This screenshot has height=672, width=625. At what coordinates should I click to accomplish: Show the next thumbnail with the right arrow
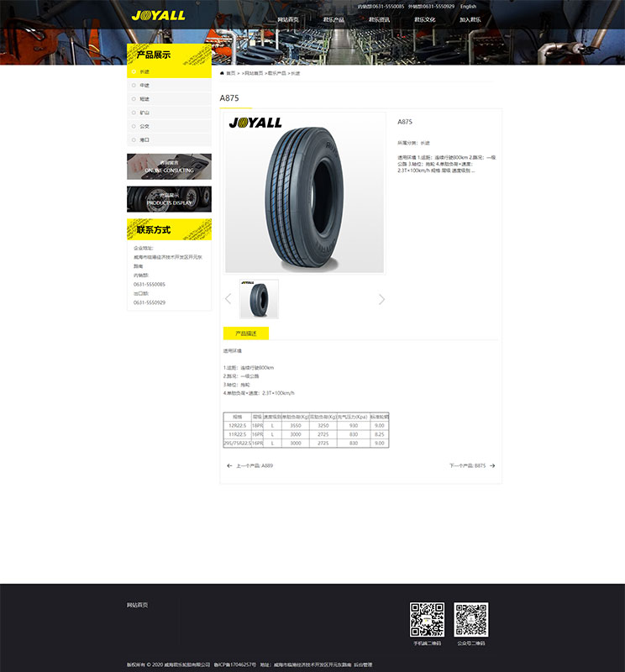pyautogui.click(x=381, y=299)
